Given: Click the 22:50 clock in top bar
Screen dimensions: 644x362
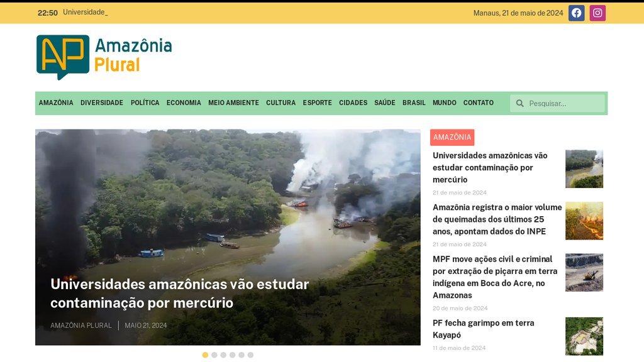Looking at the screenshot, I should 48,13.
